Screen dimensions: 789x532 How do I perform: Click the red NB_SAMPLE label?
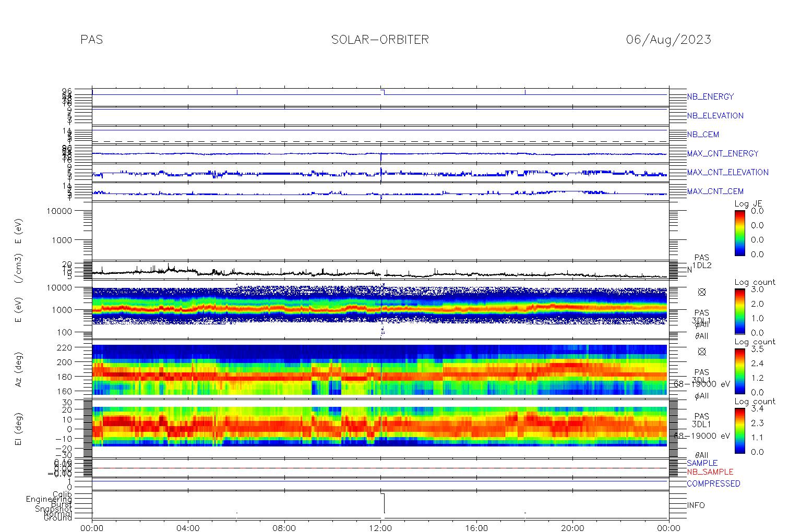tap(710, 472)
